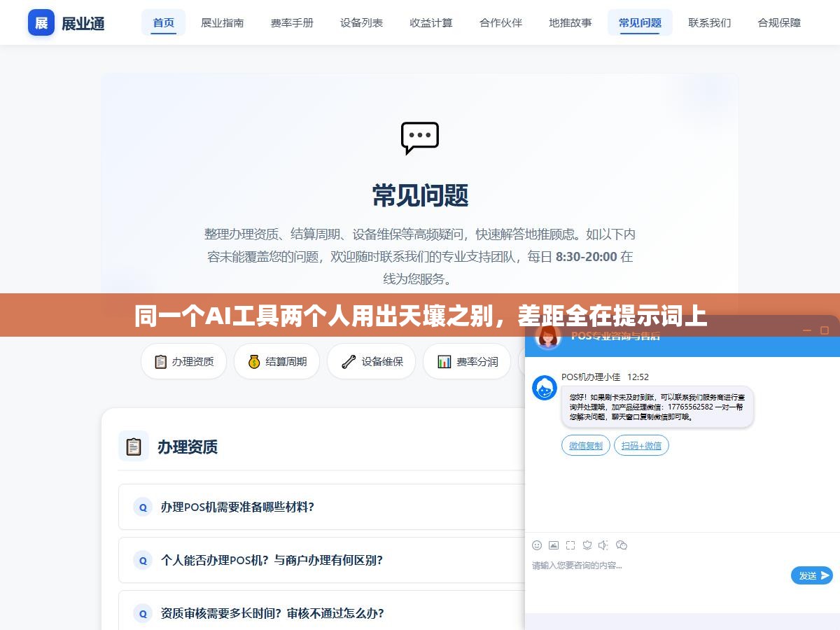Select the 设备维保 category chip
Image resolution: width=840 pixels, height=630 pixels.
(372, 361)
